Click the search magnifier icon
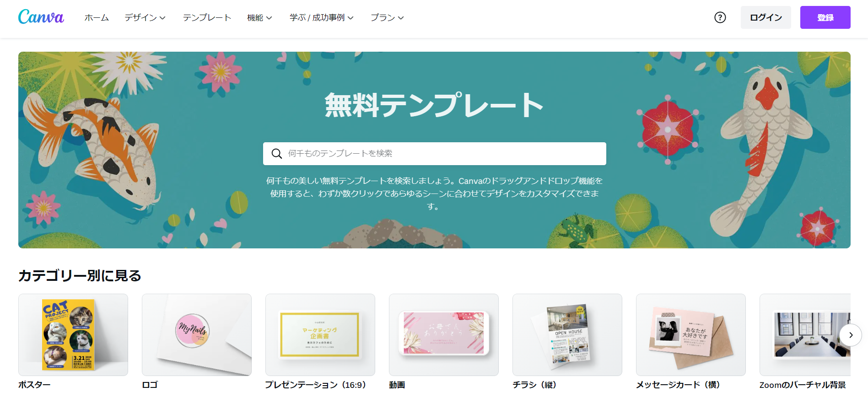Screen dimensions: 868x403 [x=277, y=154]
